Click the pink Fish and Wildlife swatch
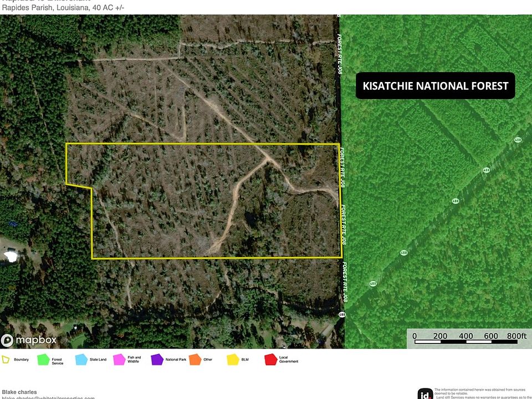 click(x=120, y=360)
